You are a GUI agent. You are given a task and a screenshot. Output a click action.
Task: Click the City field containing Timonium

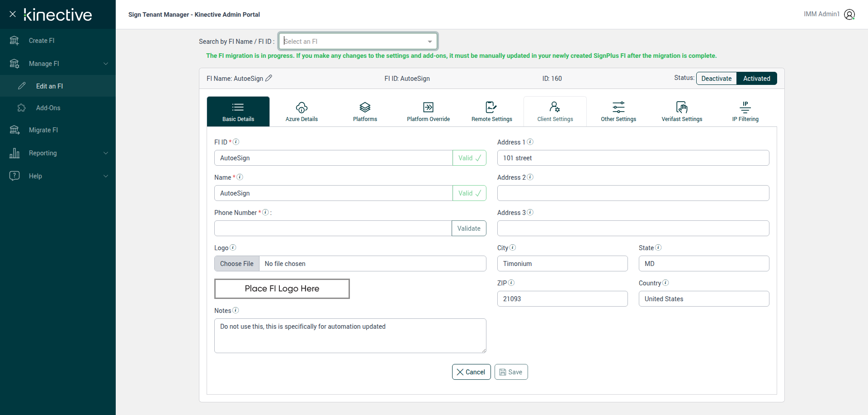coord(562,264)
